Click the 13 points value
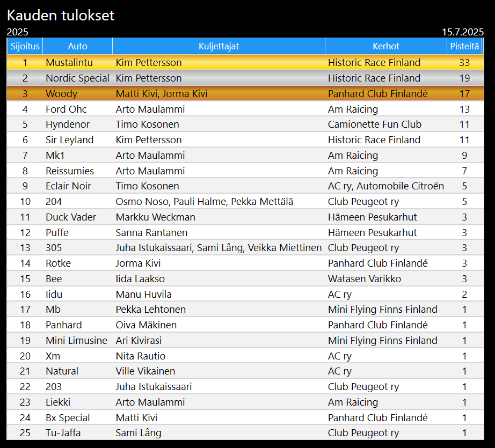The image size is (495, 448). (464, 109)
